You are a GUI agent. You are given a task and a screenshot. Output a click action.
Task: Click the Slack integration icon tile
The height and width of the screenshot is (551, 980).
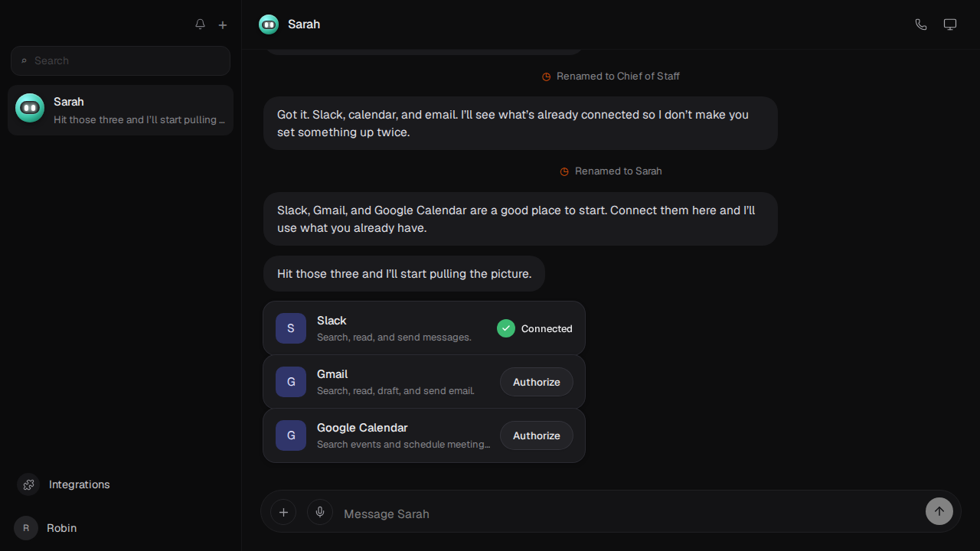click(x=291, y=328)
